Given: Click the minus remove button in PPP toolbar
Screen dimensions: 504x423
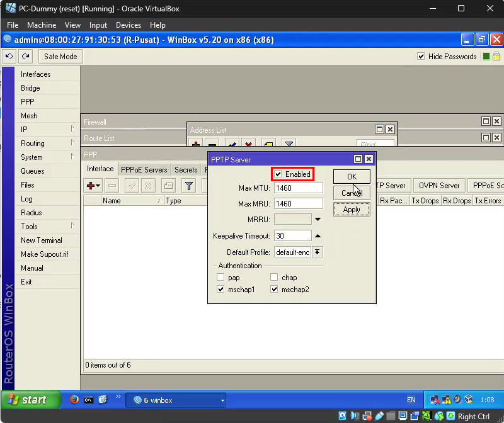Looking at the screenshot, I should (x=112, y=186).
